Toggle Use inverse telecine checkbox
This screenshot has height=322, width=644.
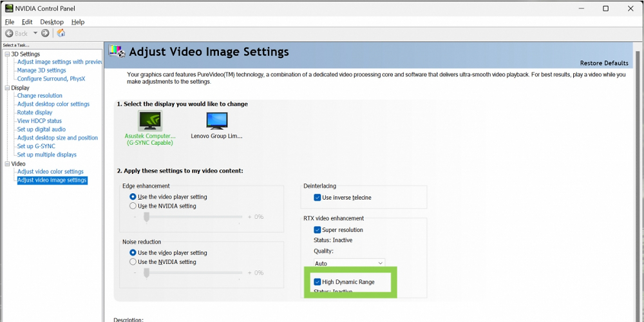coord(317,198)
